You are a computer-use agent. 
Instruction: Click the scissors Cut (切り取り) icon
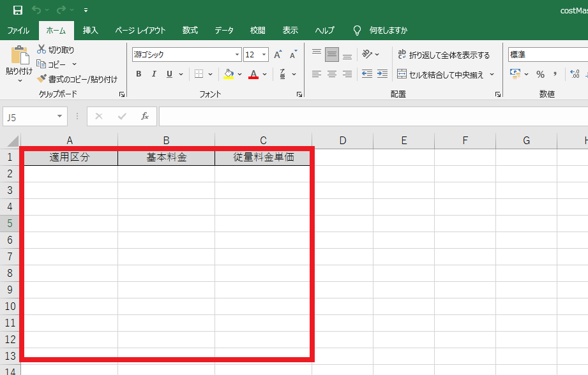tap(41, 49)
